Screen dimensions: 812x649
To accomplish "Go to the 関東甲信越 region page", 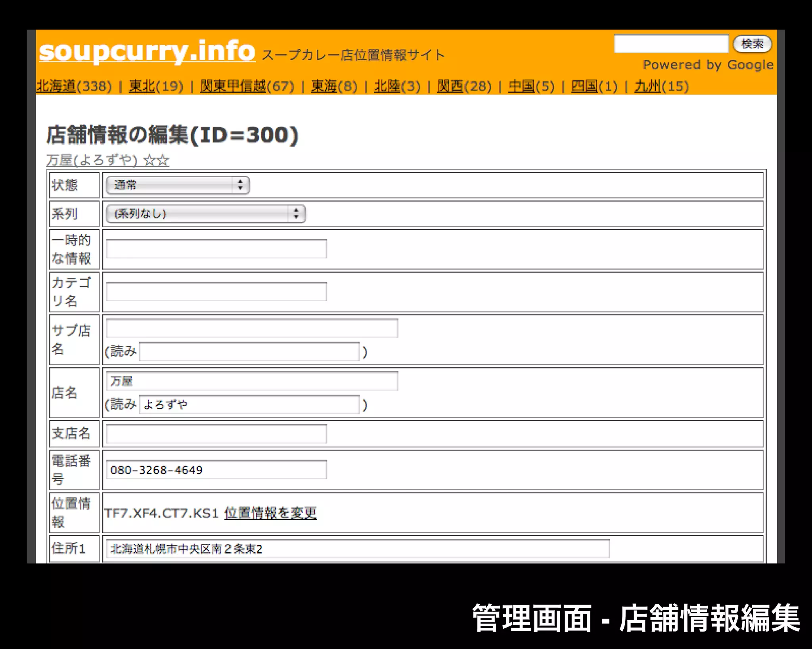I will 233,86.
